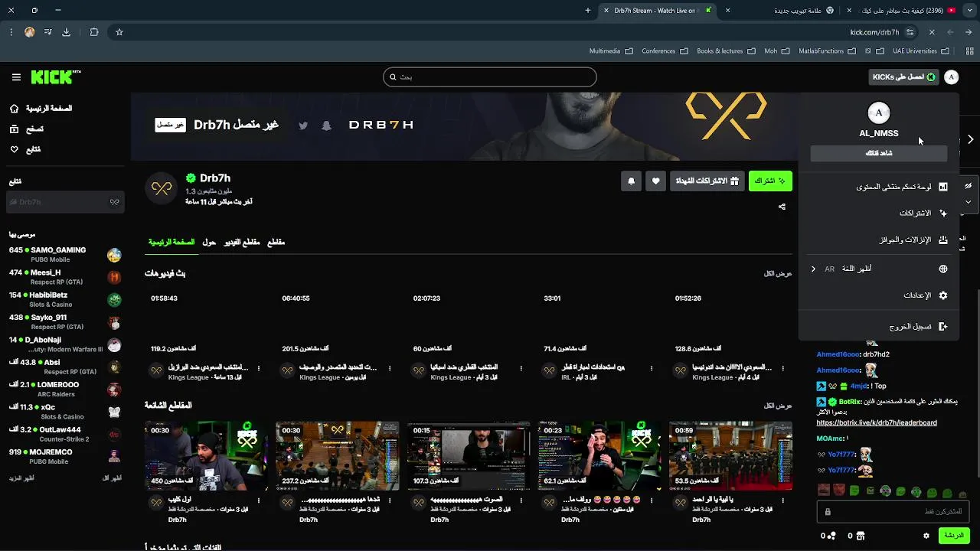980x551 pixels.
Task: Click view all for stream videos
Action: point(778,273)
